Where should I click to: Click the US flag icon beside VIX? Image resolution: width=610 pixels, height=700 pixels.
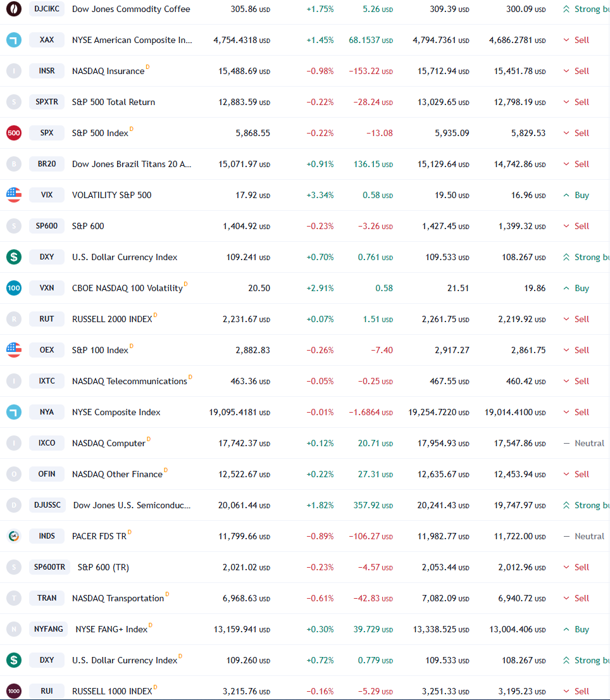[x=14, y=195]
